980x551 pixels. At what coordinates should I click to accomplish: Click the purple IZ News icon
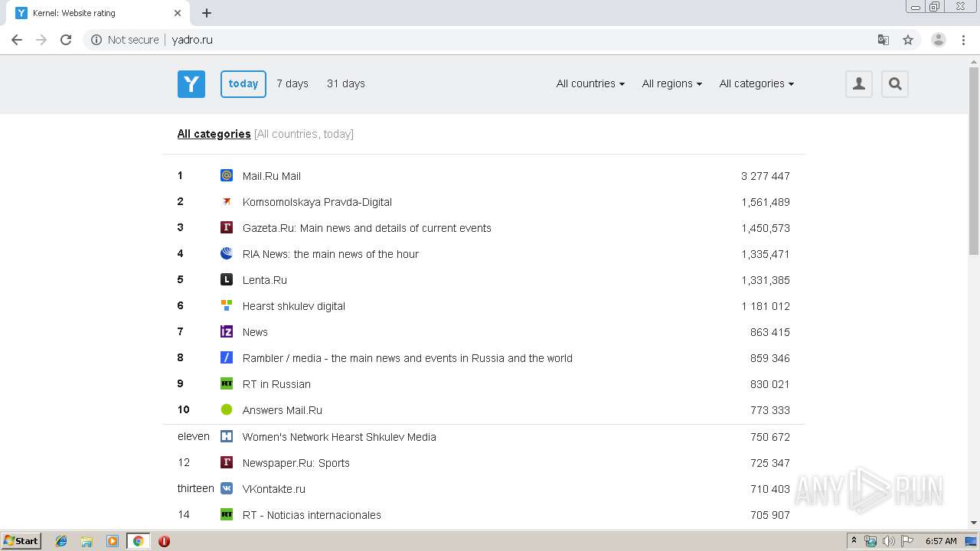(x=227, y=331)
